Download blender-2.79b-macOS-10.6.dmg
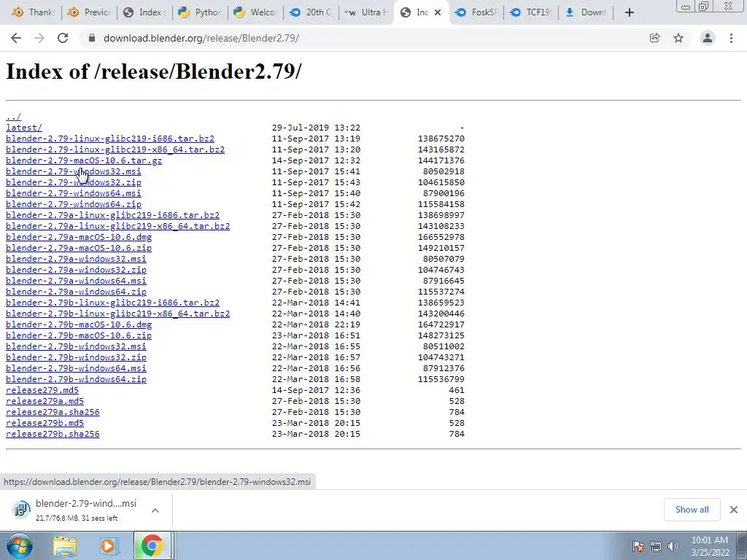Screen dimensions: 747x560 point(79,324)
